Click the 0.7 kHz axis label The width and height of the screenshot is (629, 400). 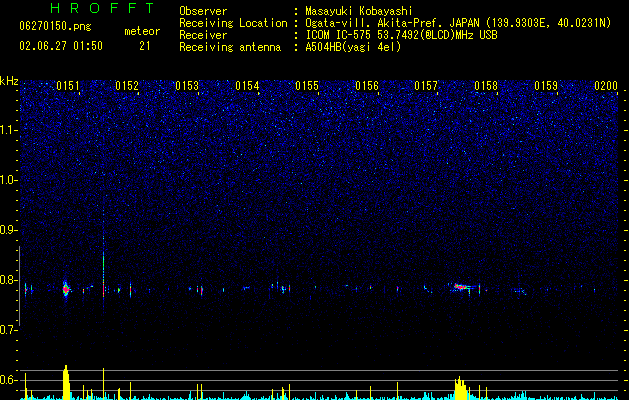[9, 330]
